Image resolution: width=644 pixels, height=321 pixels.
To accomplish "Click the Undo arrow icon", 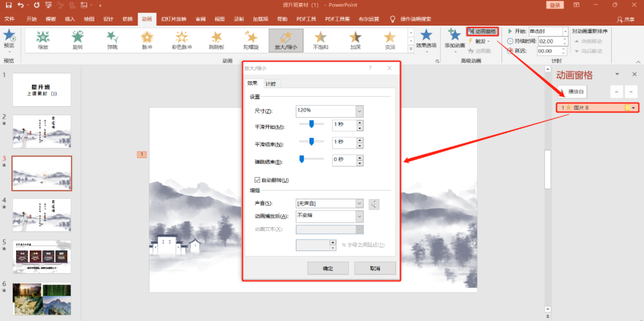I will pyautogui.click(x=21, y=5).
